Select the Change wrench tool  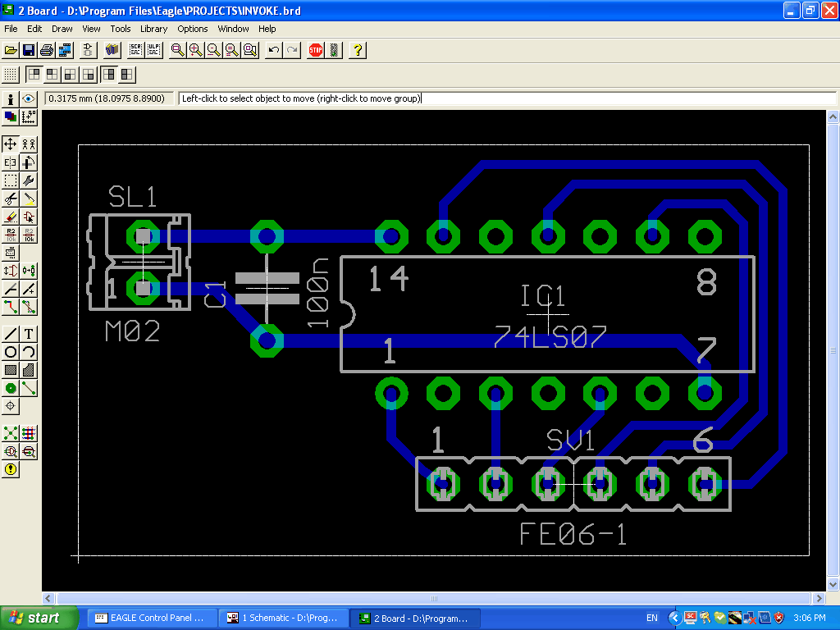pyautogui.click(x=29, y=180)
